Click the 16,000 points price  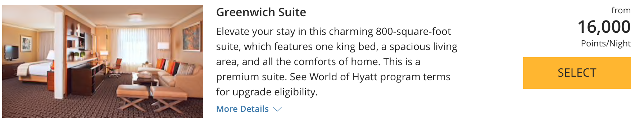click(x=604, y=27)
